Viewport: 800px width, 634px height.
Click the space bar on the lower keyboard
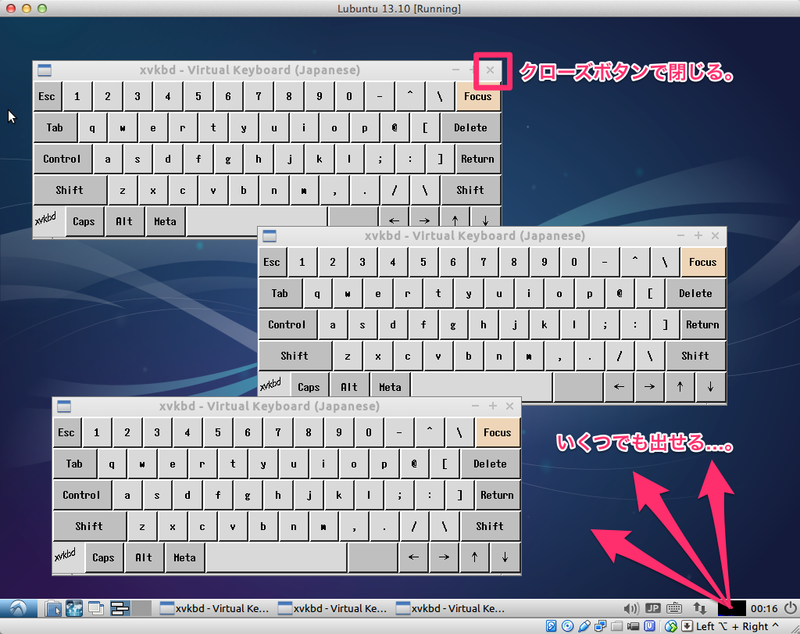(x=277, y=557)
